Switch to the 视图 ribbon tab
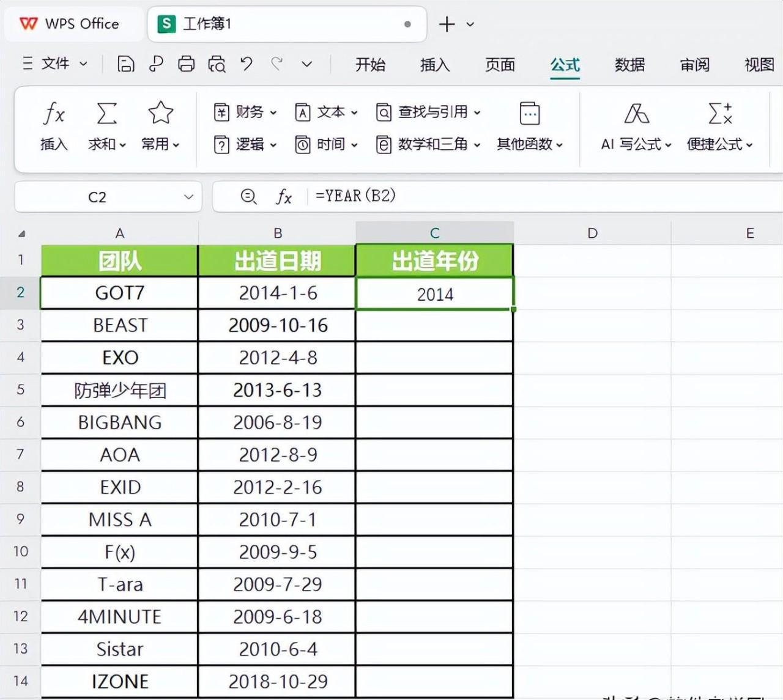 759,64
